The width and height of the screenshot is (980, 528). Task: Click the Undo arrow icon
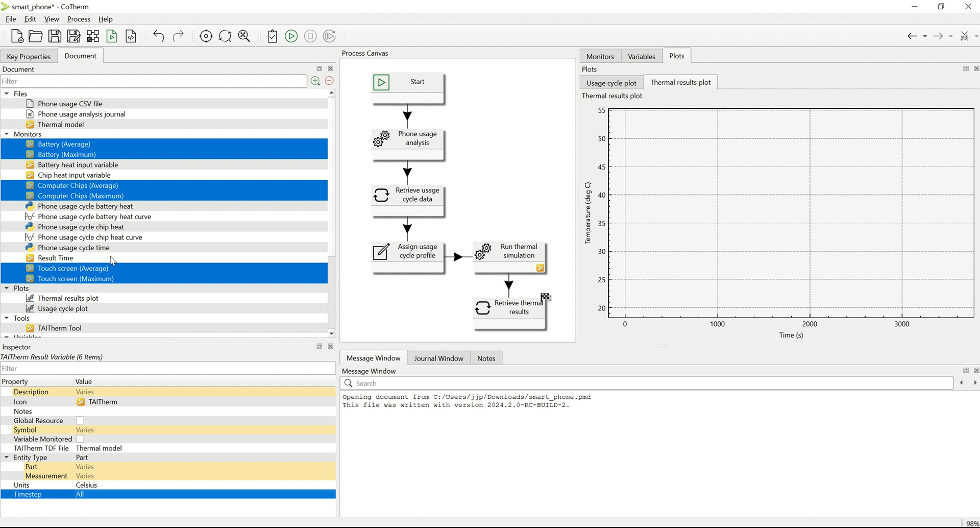coord(158,36)
